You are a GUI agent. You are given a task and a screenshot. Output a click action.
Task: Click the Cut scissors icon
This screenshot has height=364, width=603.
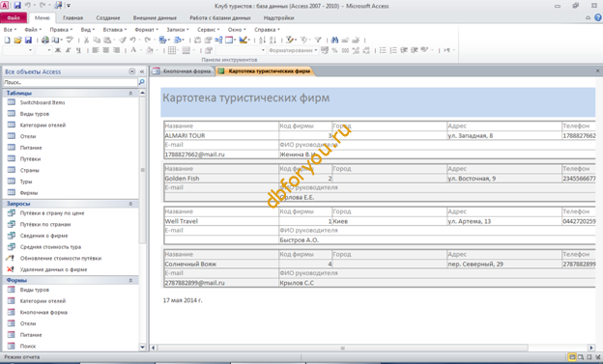coord(87,40)
